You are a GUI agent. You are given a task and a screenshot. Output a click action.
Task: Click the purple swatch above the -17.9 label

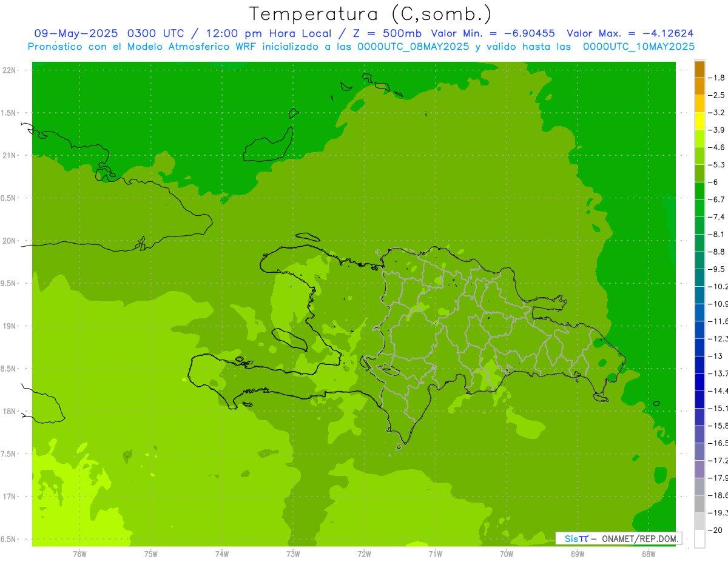[699, 469]
